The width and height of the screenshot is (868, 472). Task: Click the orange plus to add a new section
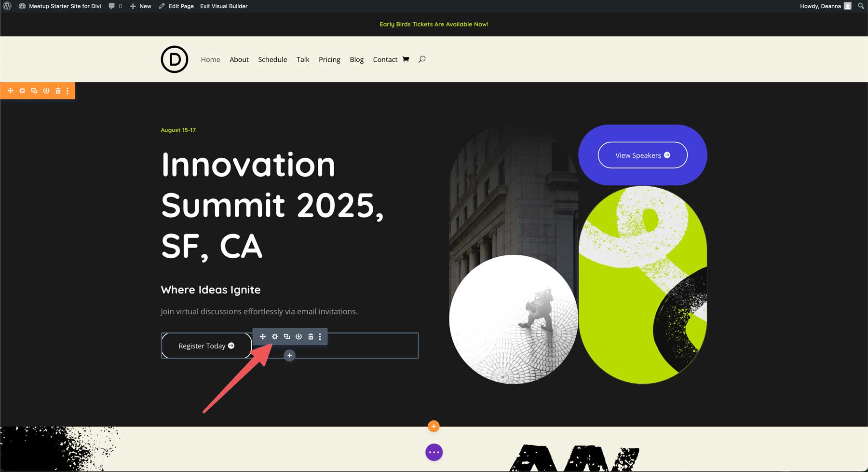click(434, 426)
